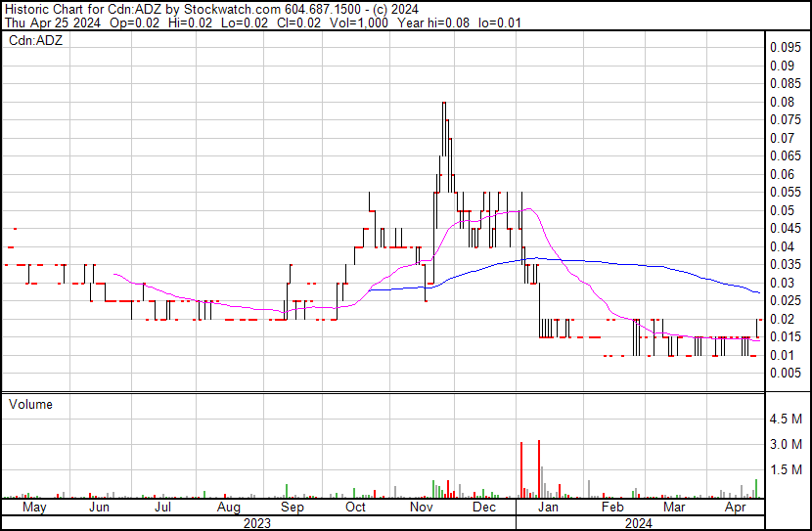
Task: Click the 'Hi=0.02' high price value
Action: (x=190, y=22)
